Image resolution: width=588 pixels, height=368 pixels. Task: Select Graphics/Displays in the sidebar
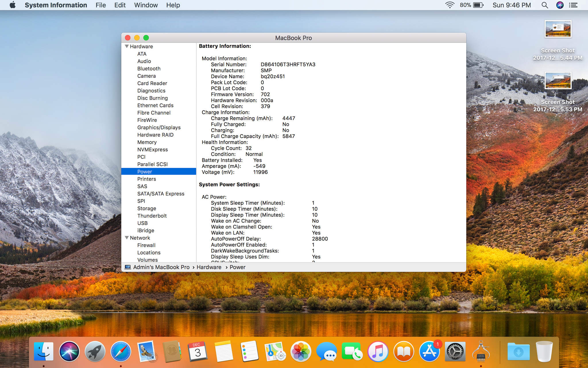pyautogui.click(x=159, y=127)
